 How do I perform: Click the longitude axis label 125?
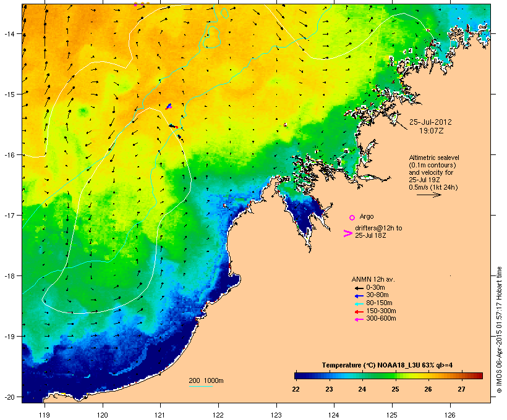[x=392, y=415]
